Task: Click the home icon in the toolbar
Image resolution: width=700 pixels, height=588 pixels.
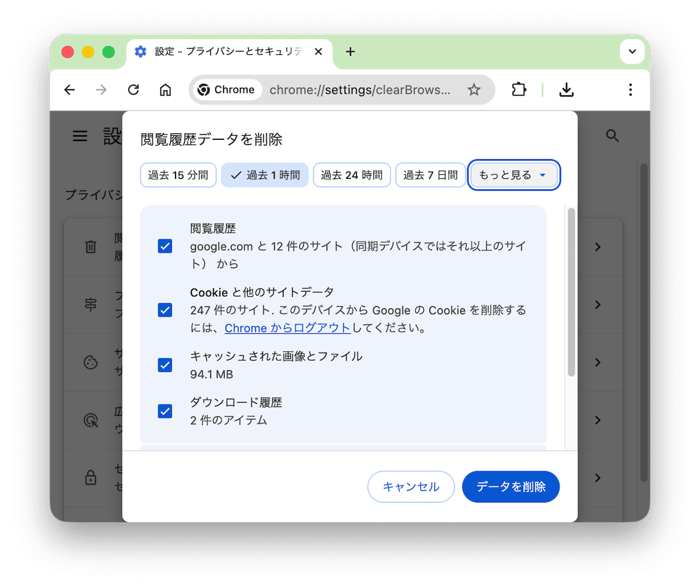Action: point(165,90)
